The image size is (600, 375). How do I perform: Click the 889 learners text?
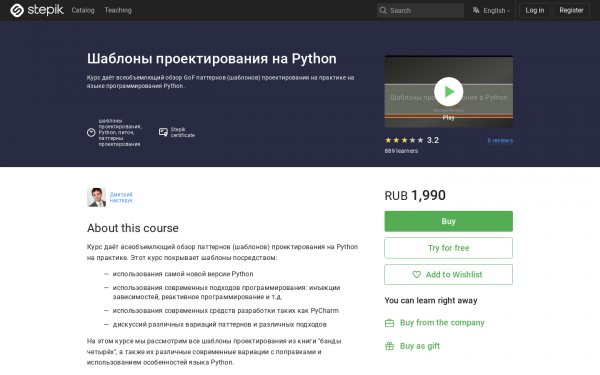tap(401, 151)
